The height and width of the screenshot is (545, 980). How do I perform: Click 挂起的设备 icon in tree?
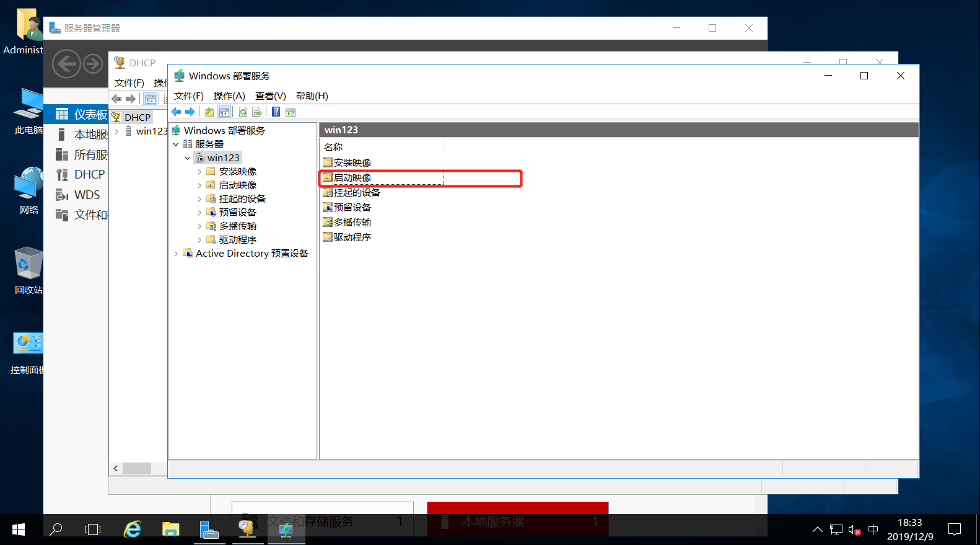[211, 199]
